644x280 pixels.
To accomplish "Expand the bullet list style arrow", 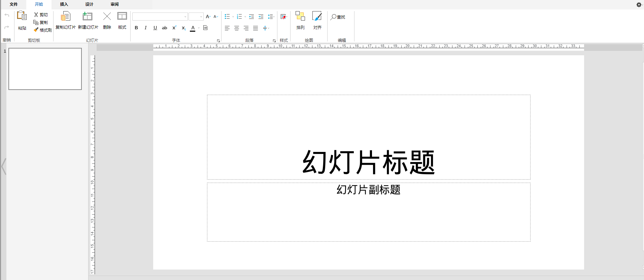I will pyautogui.click(x=233, y=17).
